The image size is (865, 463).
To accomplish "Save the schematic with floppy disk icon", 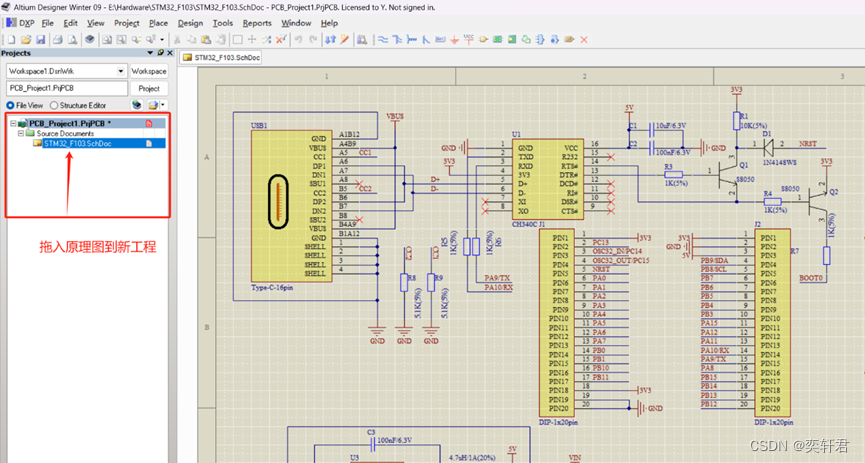I will [40, 40].
